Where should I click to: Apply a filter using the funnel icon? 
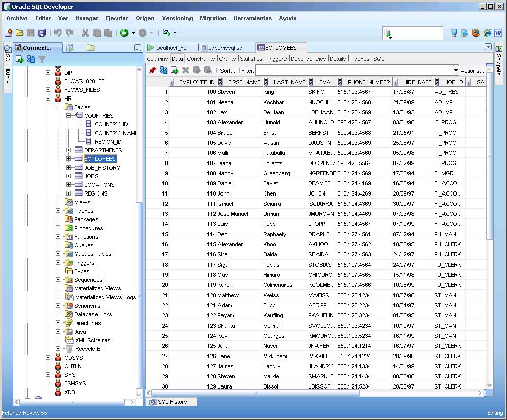click(x=43, y=59)
